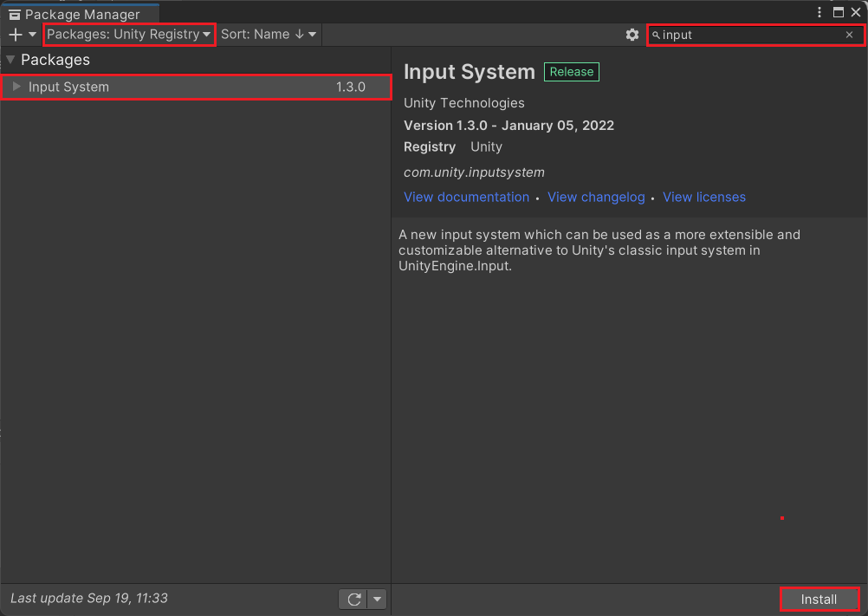868x616 pixels.
Task: Expand the Input System package versions
Action: point(16,87)
